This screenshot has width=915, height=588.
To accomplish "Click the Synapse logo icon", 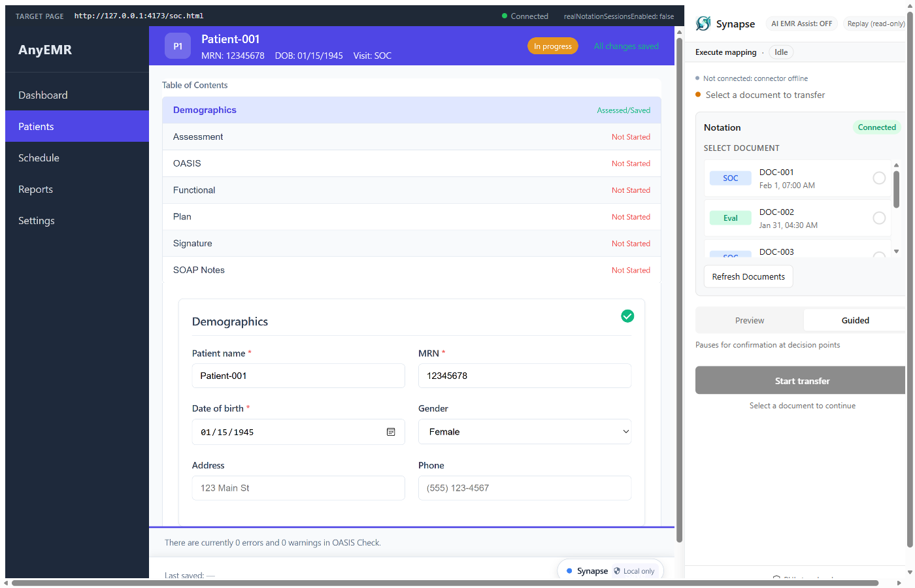I will coord(703,24).
